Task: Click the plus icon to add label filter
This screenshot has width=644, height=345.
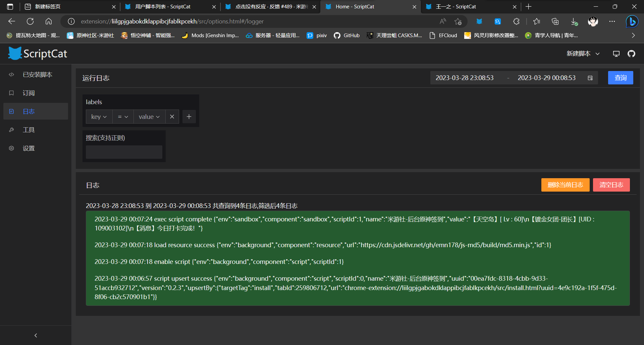Action: tap(189, 117)
